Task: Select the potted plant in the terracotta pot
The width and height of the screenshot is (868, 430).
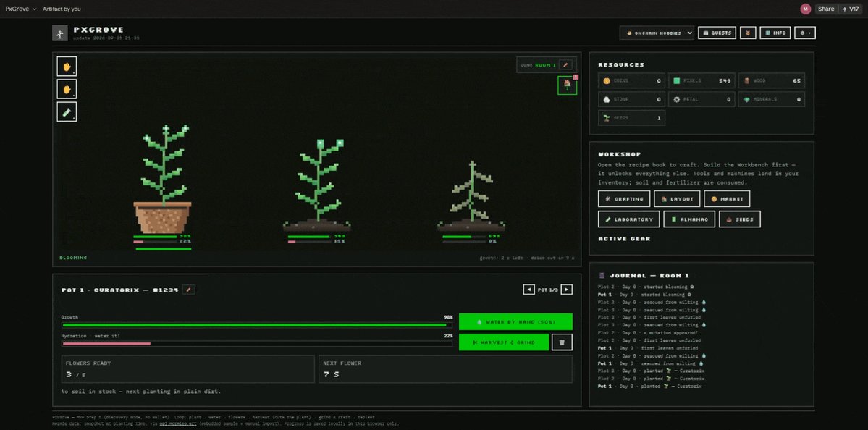Action: pos(162,180)
